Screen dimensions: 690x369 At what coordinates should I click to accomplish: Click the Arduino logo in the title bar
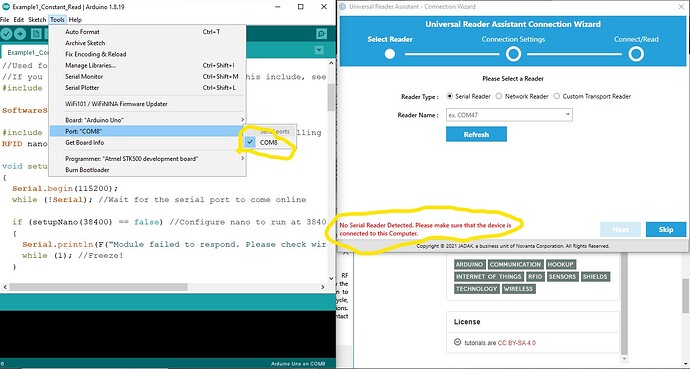6,7
